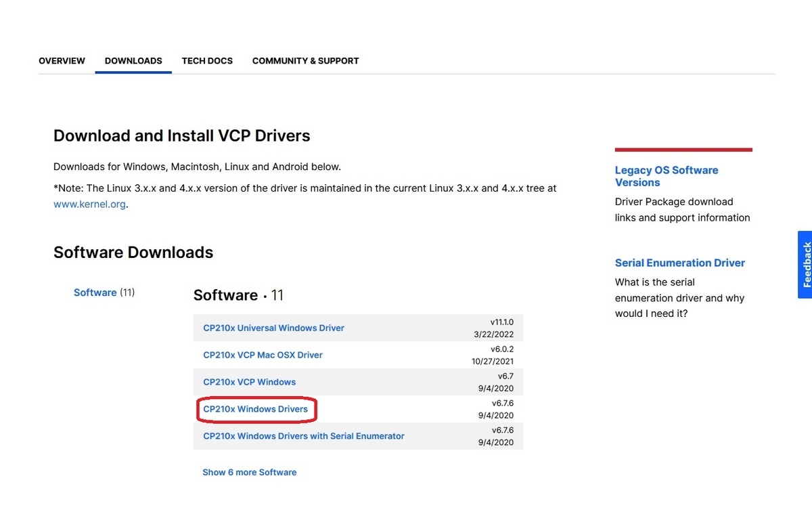The height and width of the screenshot is (514, 812).
Task: Open the CP210x VCP Windows download
Action: point(249,382)
